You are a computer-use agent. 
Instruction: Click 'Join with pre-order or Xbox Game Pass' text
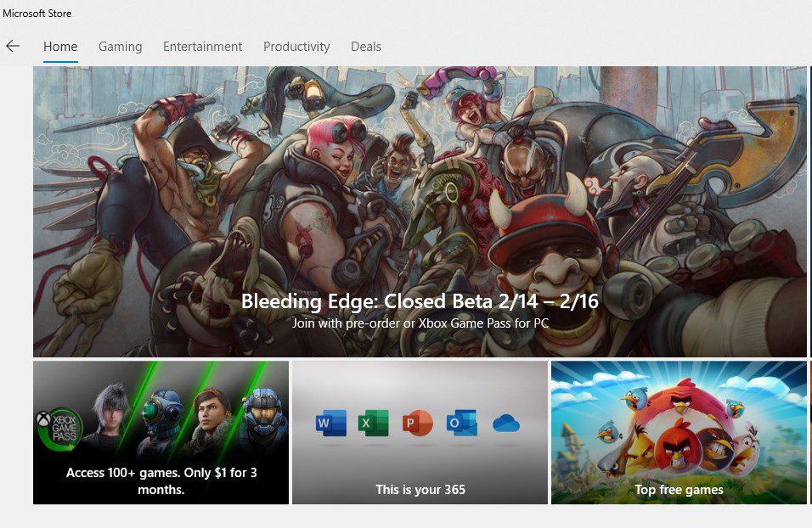tap(420, 323)
